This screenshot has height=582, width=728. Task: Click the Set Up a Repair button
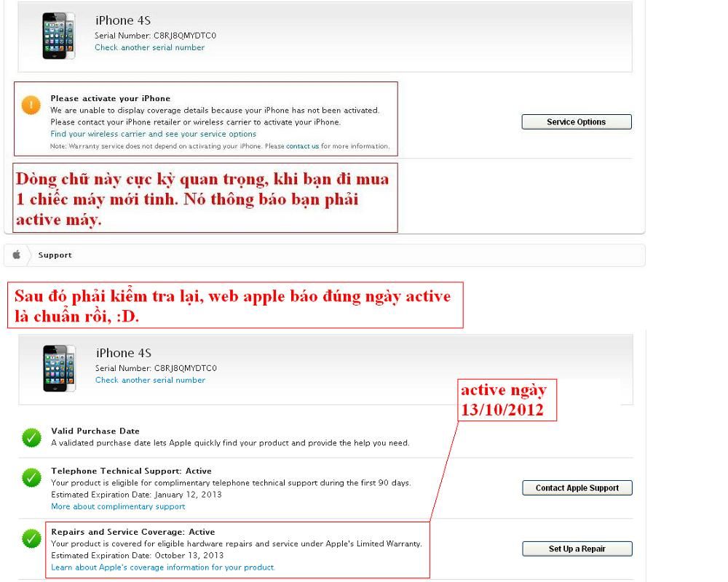click(577, 549)
